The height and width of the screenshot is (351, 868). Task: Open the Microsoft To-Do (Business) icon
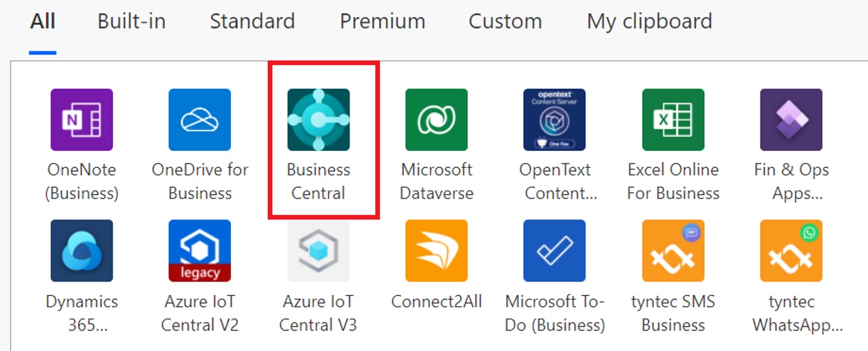tap(554, 251)
